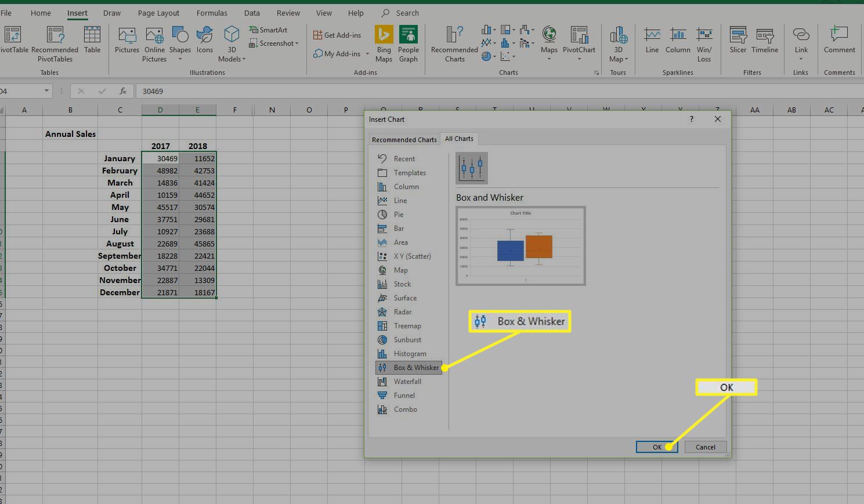Click the Bing Maps add-in icon
Image resolution: width=864 pixels, height=504 pixels.
384,36
